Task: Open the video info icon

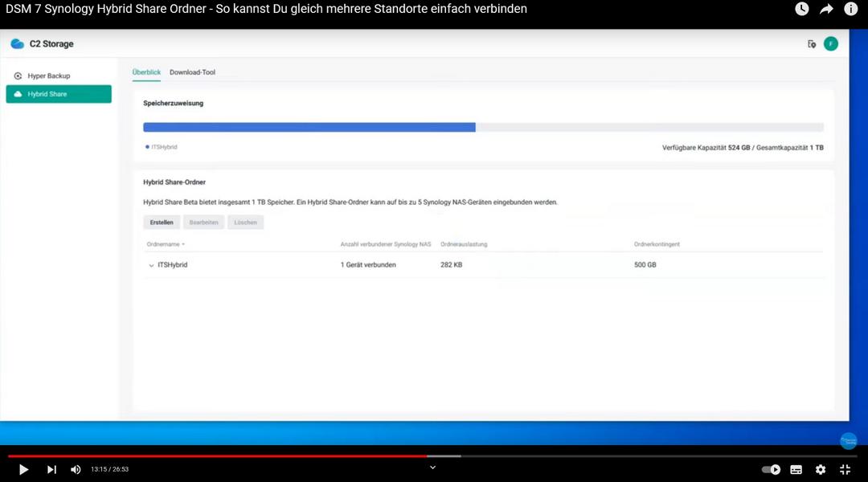Action: coord(851,9)
